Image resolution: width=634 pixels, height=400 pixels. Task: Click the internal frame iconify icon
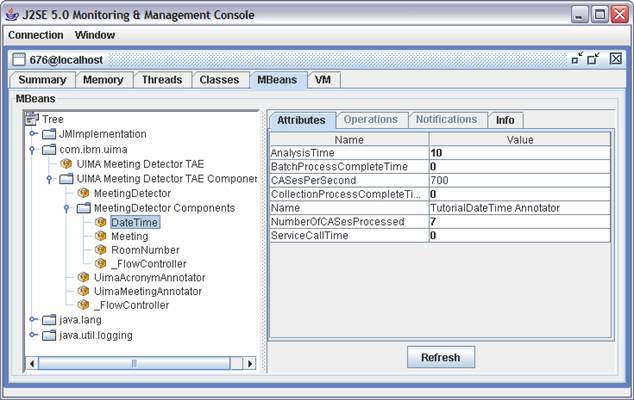tap(577, 59)
